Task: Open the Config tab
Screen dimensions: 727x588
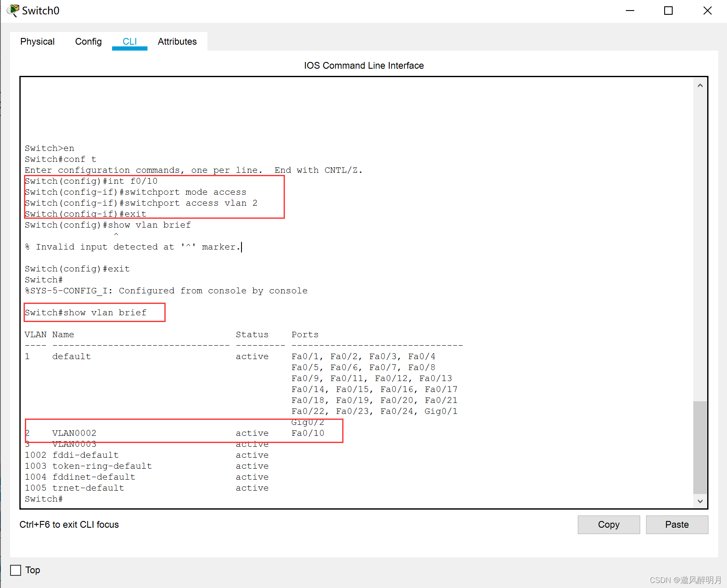Action: 88,41
